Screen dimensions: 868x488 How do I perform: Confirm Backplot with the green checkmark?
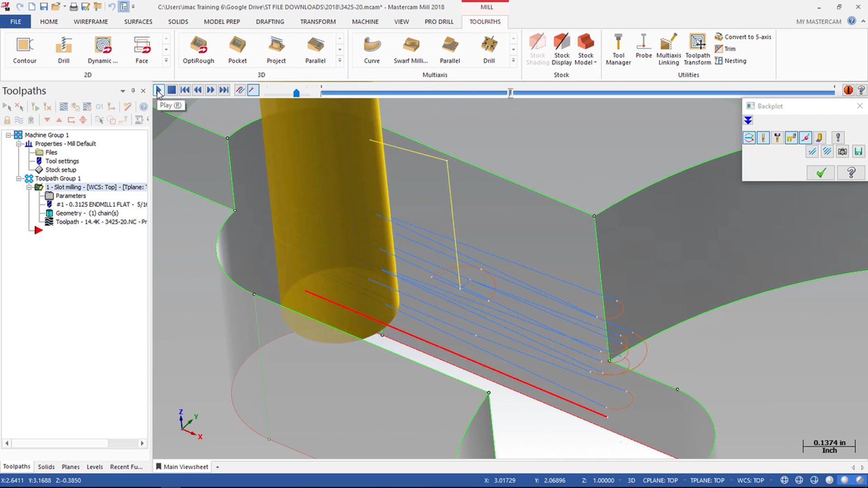(x=821, y=173)
